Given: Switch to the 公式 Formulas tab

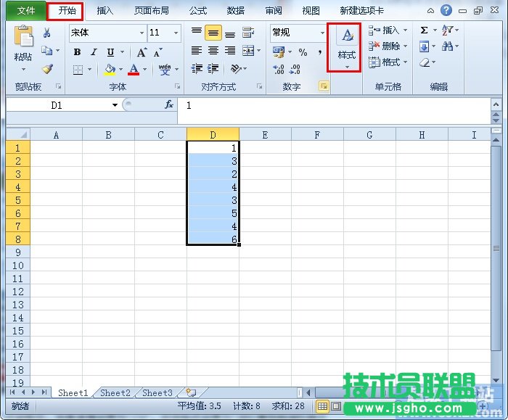Looking at the screenshot, I should 197,11.
